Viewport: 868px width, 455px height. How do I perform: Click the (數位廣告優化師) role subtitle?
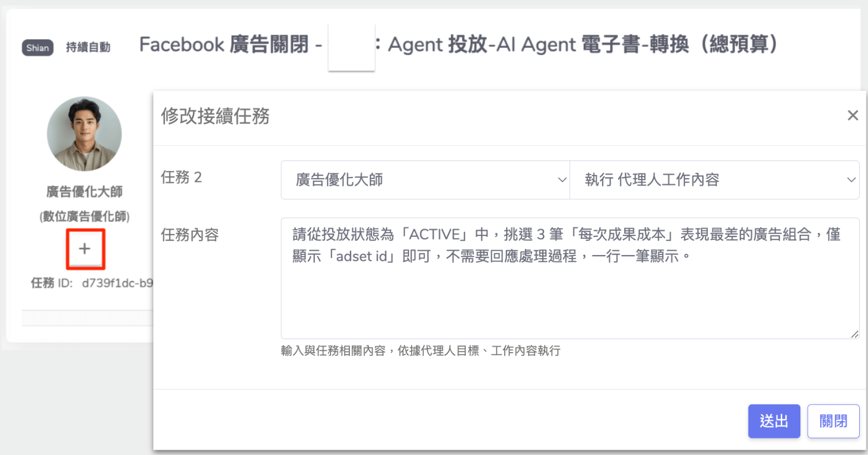[x=84, y=216]
